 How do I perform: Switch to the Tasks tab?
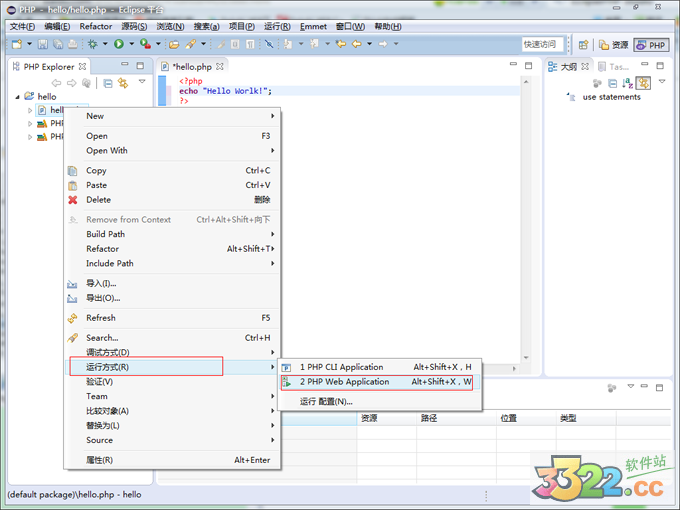[615, 67]
